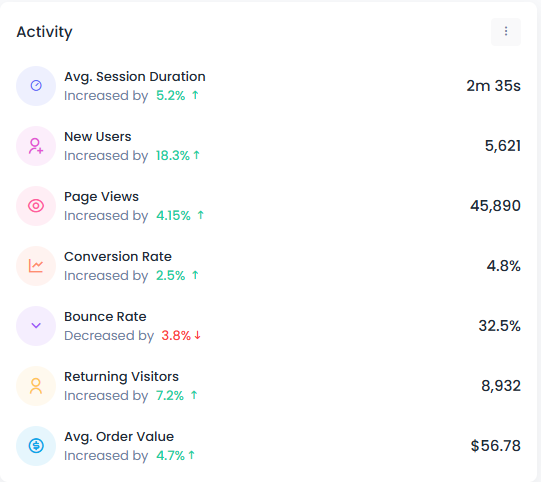This screenshot has width=541, height=482.
Task: Click the Conversion Rate value 4.8%
Action: click(x=503, y=266)
